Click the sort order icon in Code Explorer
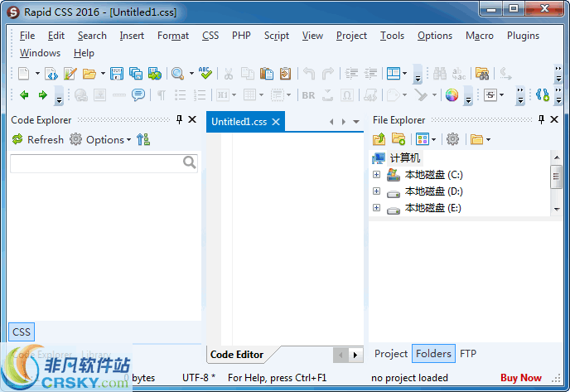Viewport: 570px width, 392px height. [x=143, y=139]
